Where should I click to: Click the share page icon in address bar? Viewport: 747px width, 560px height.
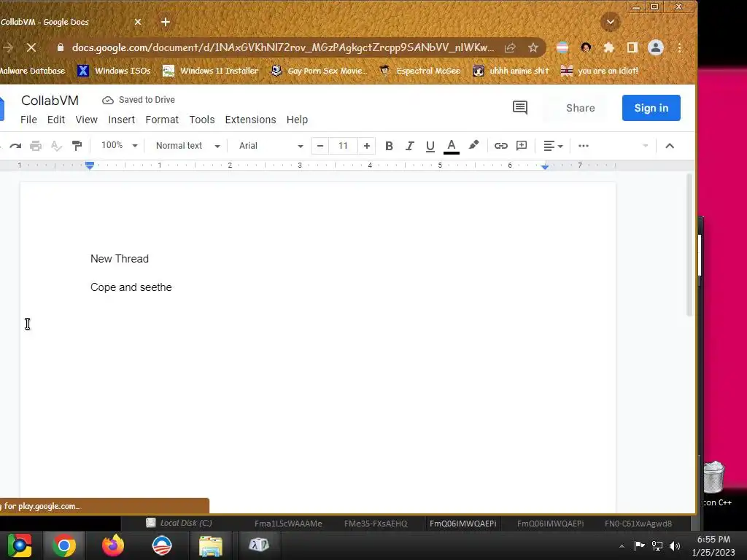click(510, 47)
